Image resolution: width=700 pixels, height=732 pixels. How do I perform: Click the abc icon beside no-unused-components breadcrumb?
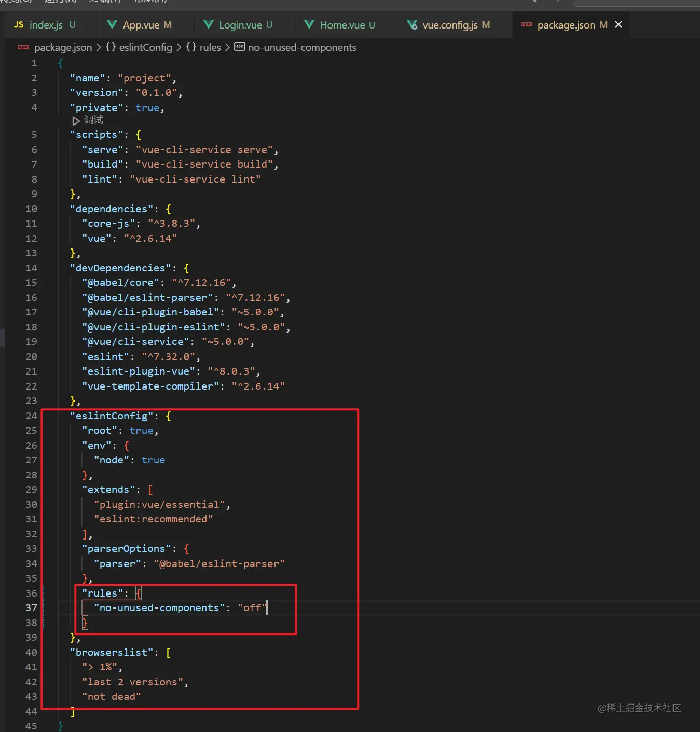point(239,47)
